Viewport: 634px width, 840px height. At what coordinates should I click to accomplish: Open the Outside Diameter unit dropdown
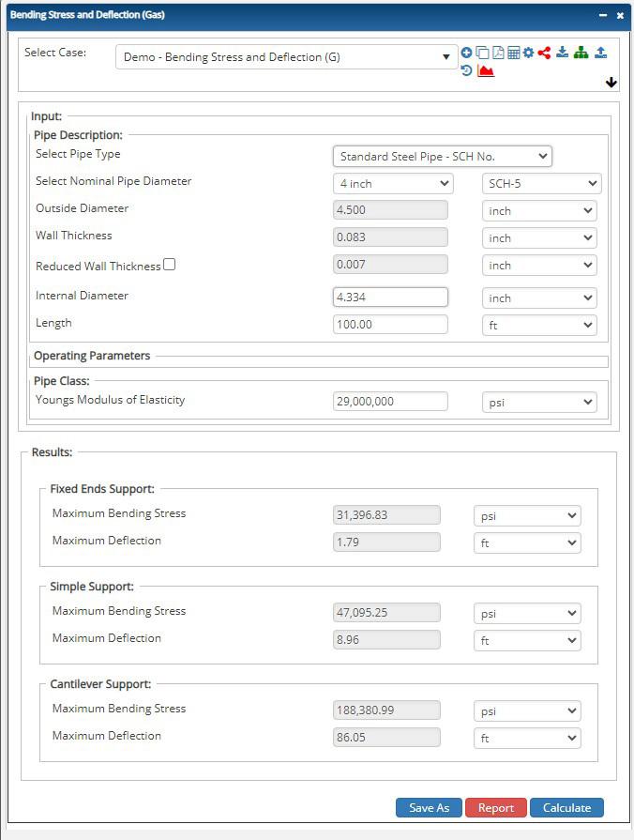(539, 210)
